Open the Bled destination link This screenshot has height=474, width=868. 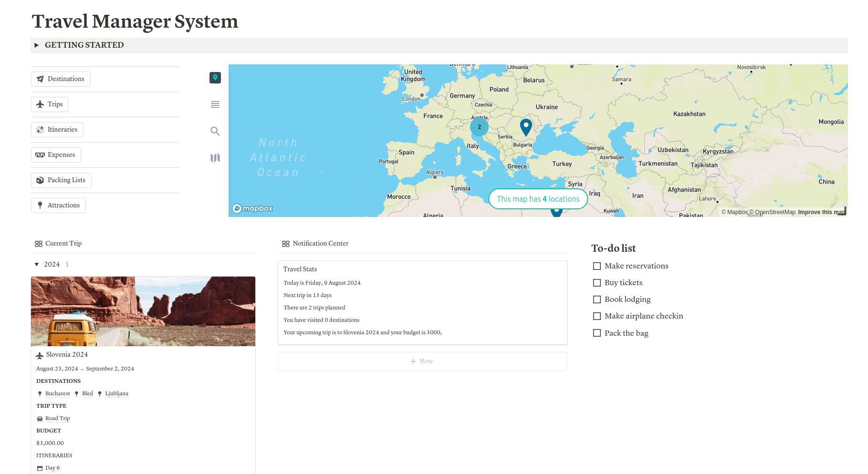(x=87, y=394)
